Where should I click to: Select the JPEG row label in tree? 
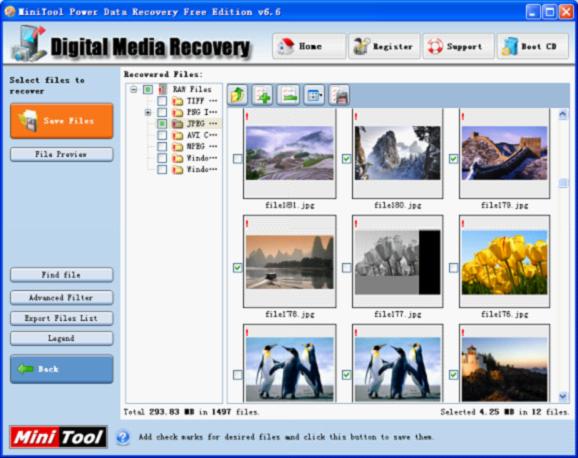[202, 124]
